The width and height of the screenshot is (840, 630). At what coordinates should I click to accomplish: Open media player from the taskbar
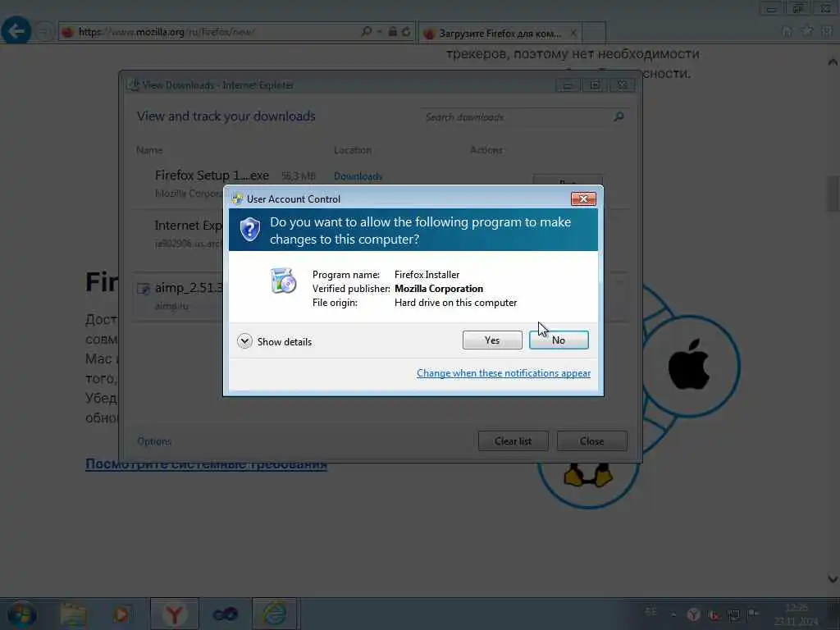coord(121,614)
